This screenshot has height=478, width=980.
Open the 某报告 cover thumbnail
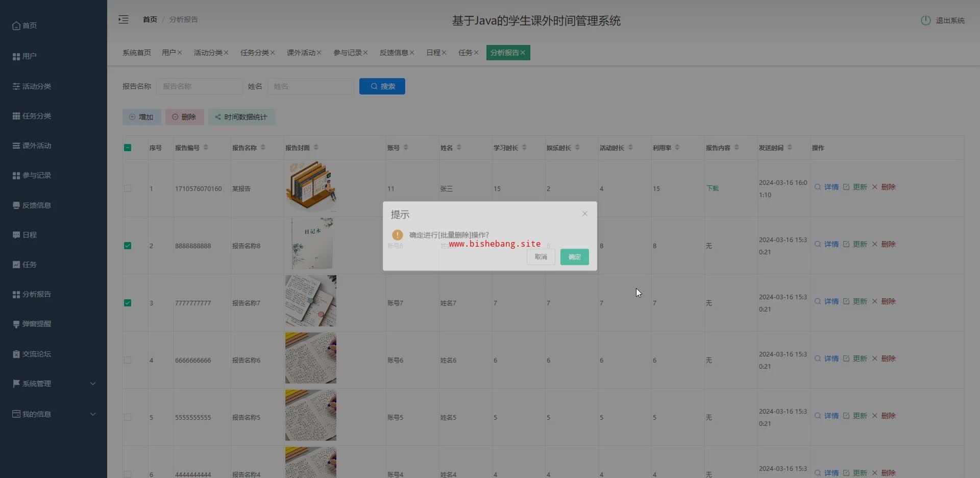(311, 187)
